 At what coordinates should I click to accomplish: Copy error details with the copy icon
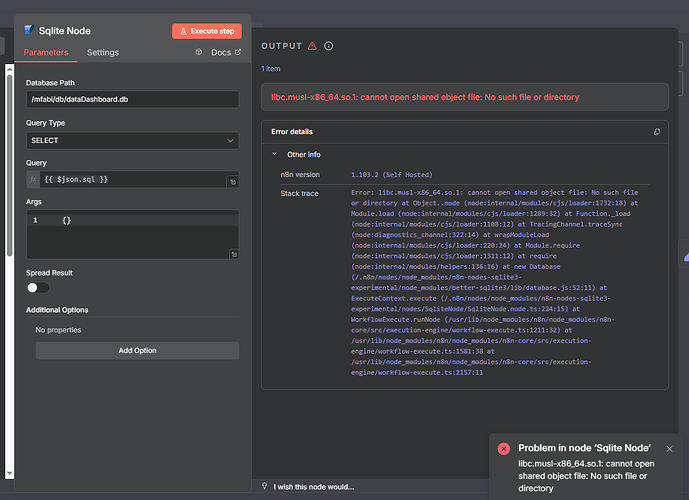(x=657, y=132)
